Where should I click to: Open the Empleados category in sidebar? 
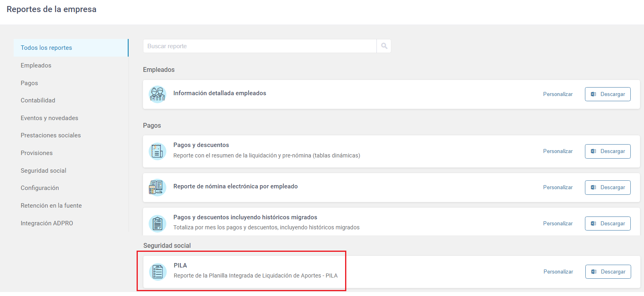(36, 65)
